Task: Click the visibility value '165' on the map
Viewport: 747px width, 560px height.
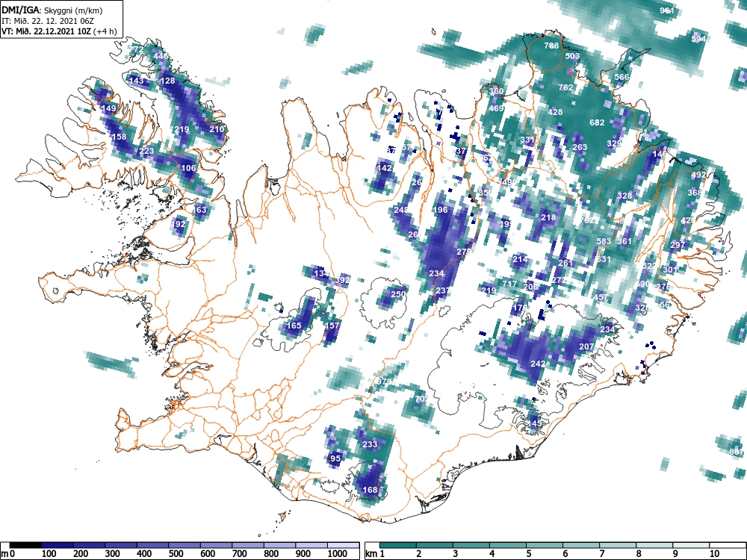Action: tap(294, 326)
